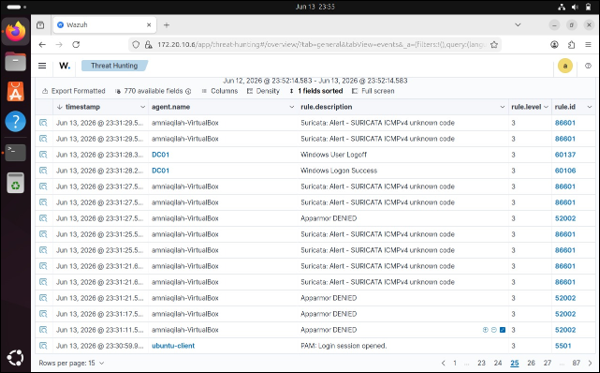
Task: Open the 1 fields sorted menu
Action: [x=316, y=91]
